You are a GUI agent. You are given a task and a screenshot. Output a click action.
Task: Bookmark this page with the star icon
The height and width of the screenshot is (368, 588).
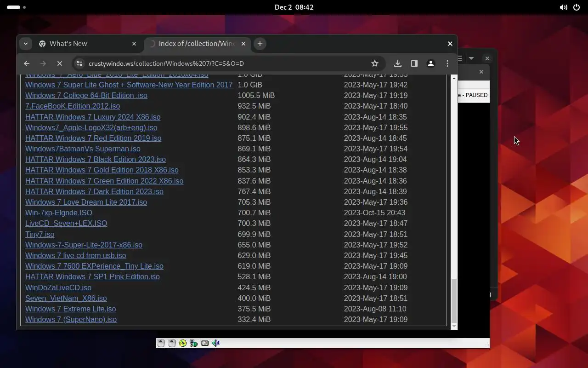375,63
